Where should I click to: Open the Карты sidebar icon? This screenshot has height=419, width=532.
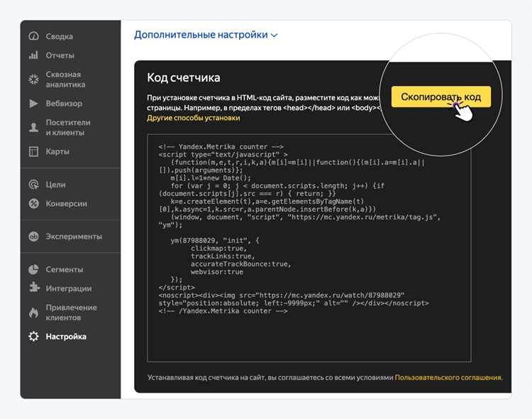[33, 151]
